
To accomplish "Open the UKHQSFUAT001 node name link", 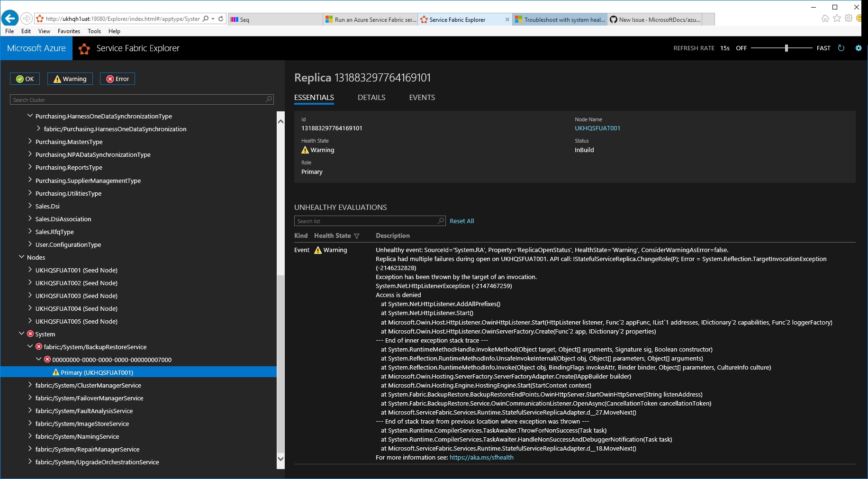I will coord(597,128).
